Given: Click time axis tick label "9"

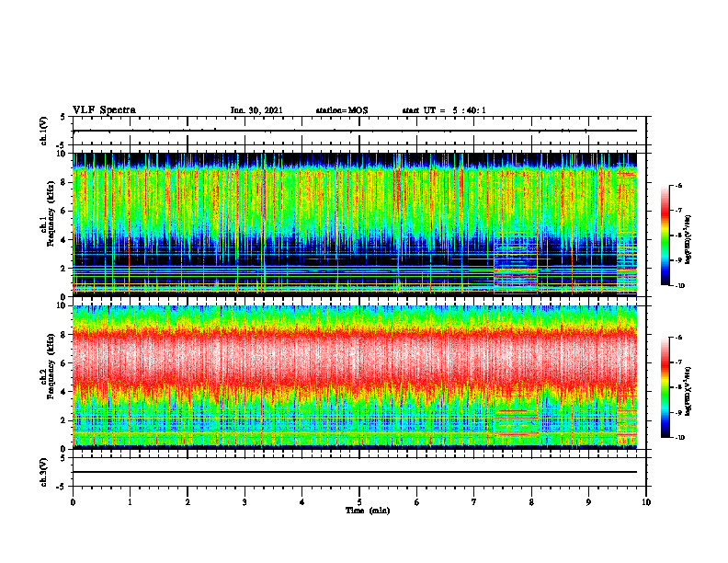Looking at the screenshot, I should pos(588,501).
